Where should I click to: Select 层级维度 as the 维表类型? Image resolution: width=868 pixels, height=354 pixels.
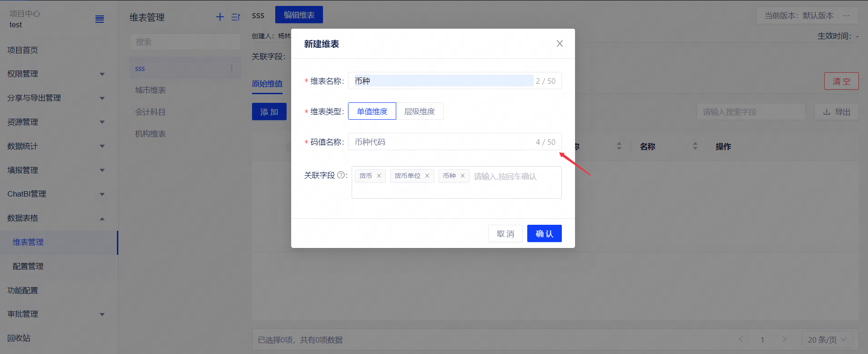(419, 111)
